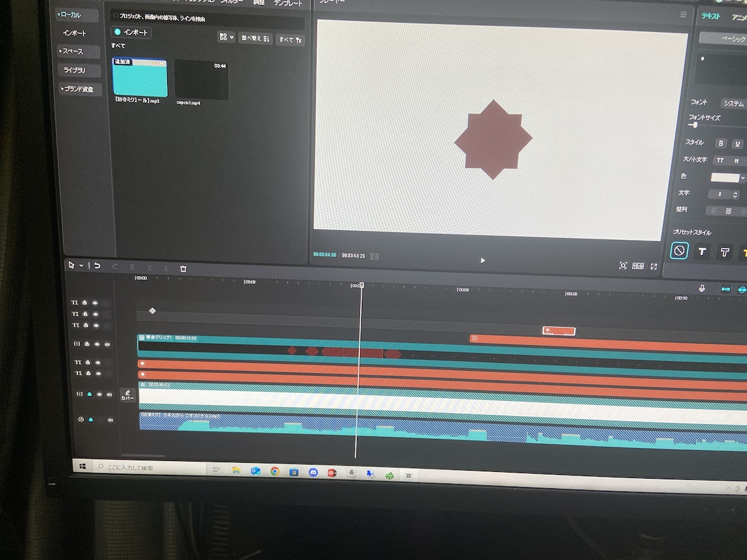The image size is (747, 560).
Task: Apply bold B text style
Action: click(x=721, y=143)
